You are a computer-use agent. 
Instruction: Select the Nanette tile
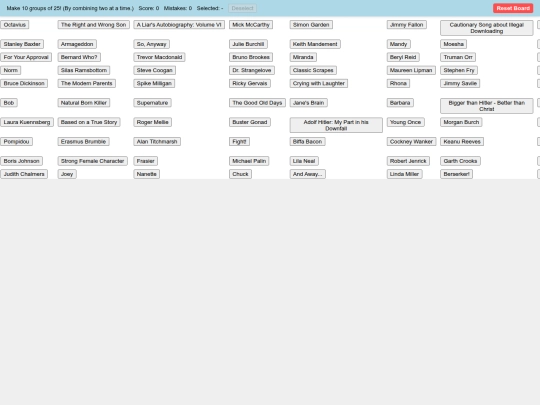[x=147, y=174]
